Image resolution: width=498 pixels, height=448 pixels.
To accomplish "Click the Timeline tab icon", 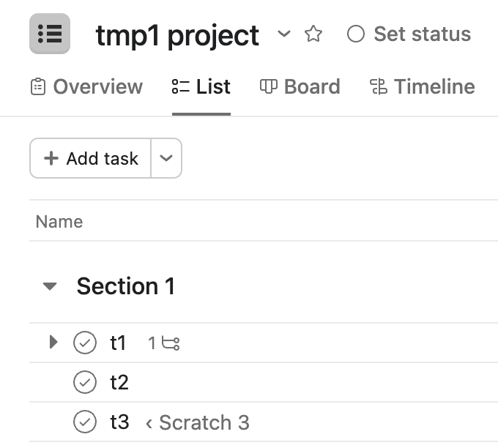I will coord(378,87).
